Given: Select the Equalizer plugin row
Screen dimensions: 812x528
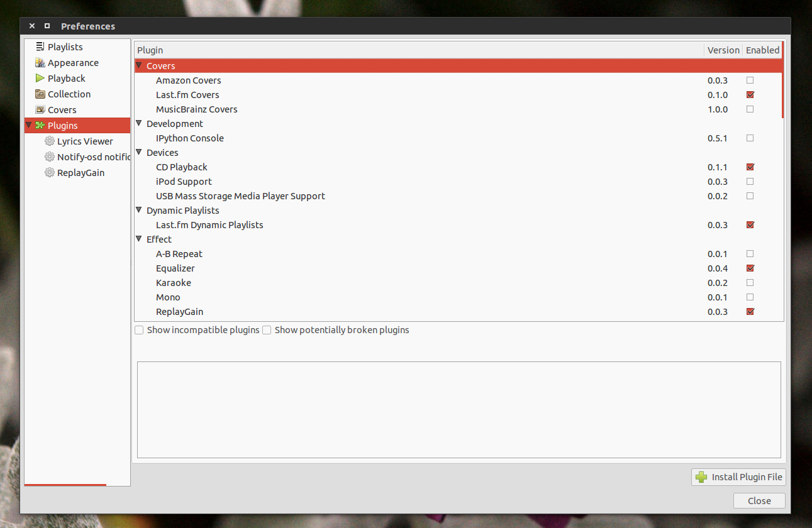Looking at the screenshot, I should (x=458, y=268).
